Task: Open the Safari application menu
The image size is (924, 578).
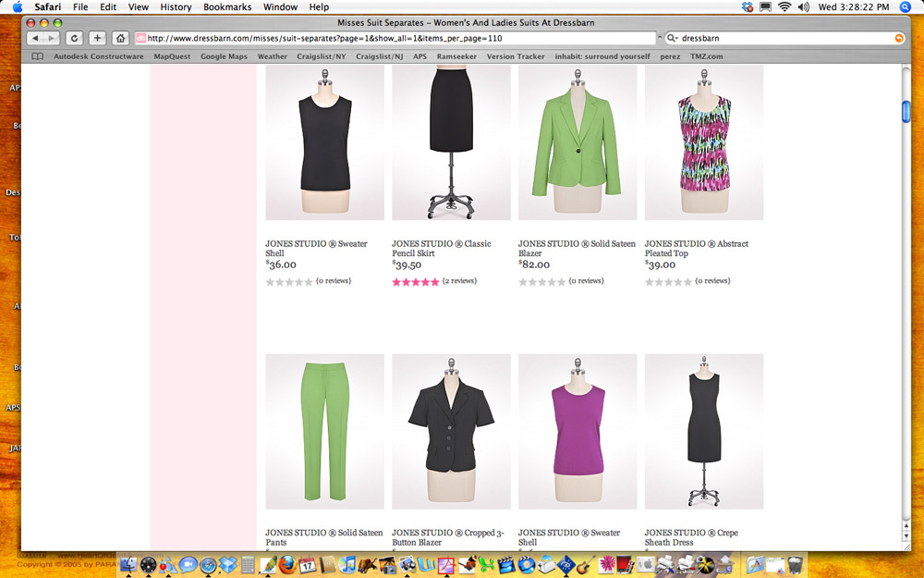Action: pos(48,7)
